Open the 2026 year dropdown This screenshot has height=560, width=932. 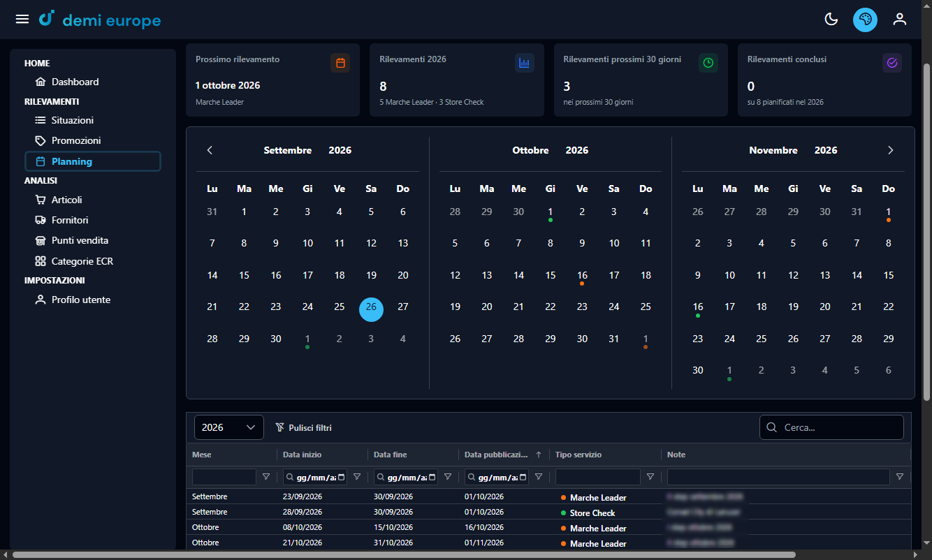pos(228,427)
